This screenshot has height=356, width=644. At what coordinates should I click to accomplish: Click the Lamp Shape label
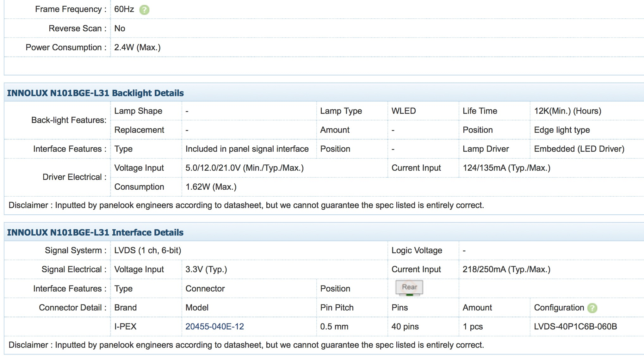pyautogui.click(x=138, y=111)
